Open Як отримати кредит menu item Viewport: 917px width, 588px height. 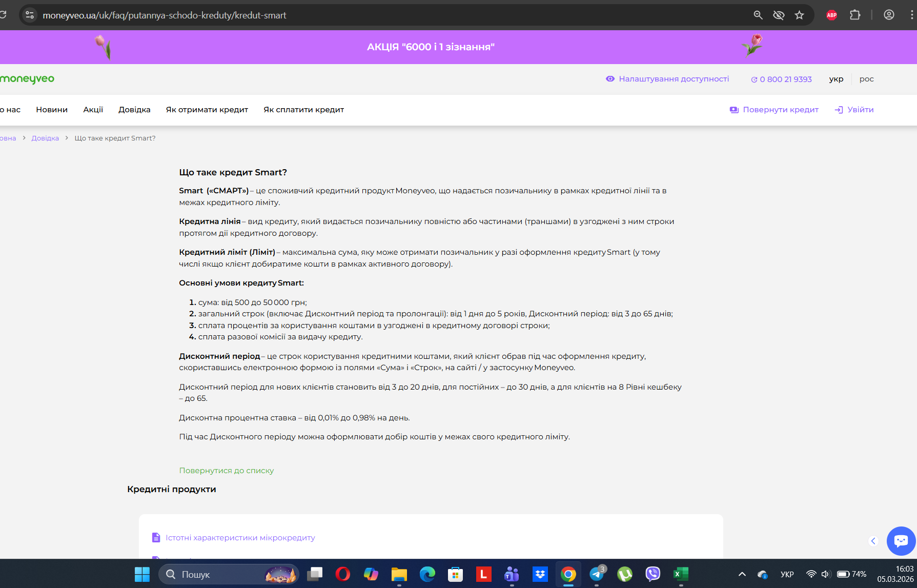207,110
